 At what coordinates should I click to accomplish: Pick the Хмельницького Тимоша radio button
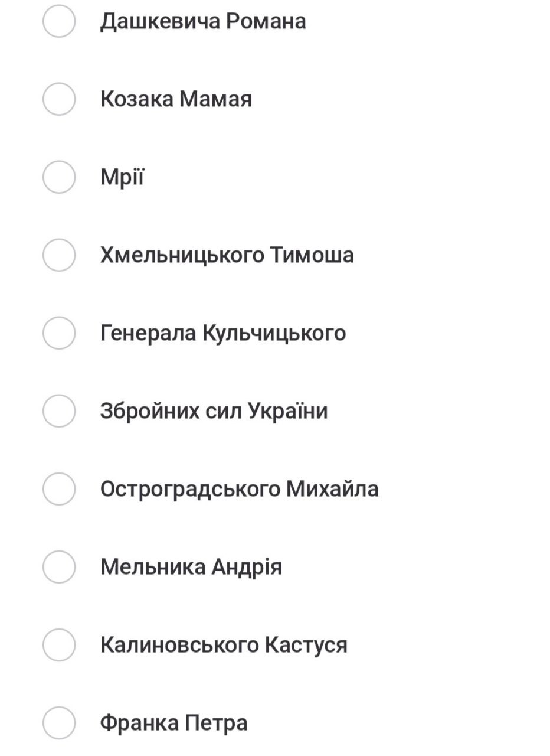coord(59,255)
